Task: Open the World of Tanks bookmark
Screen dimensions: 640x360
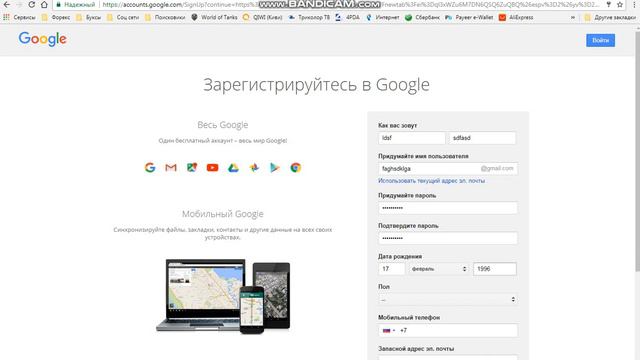Action: pyautogui.click(x=214, y=18)
